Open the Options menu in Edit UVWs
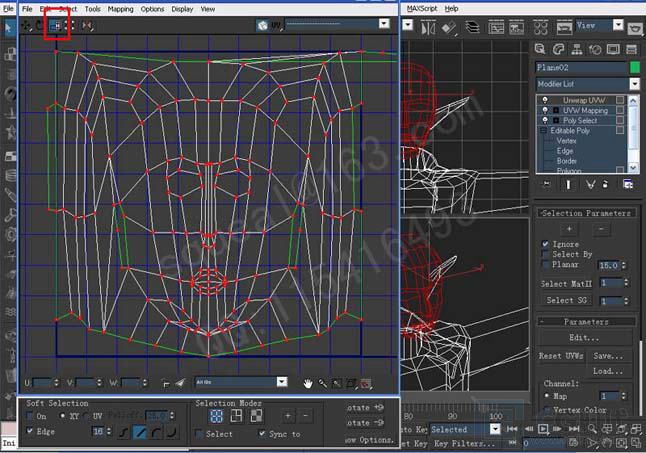 152,9
